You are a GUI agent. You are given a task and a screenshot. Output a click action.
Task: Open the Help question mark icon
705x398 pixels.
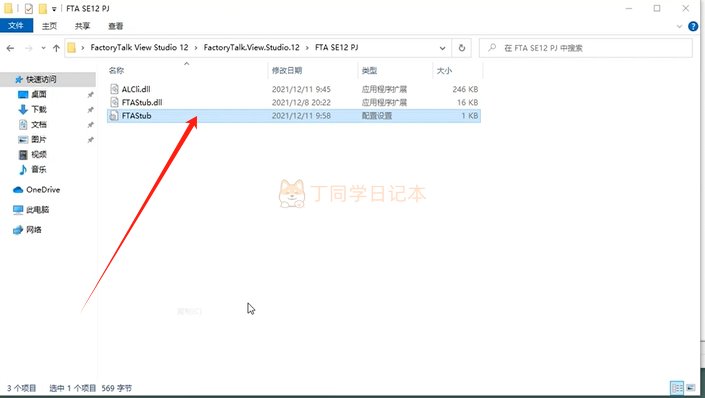pos(693,27)
